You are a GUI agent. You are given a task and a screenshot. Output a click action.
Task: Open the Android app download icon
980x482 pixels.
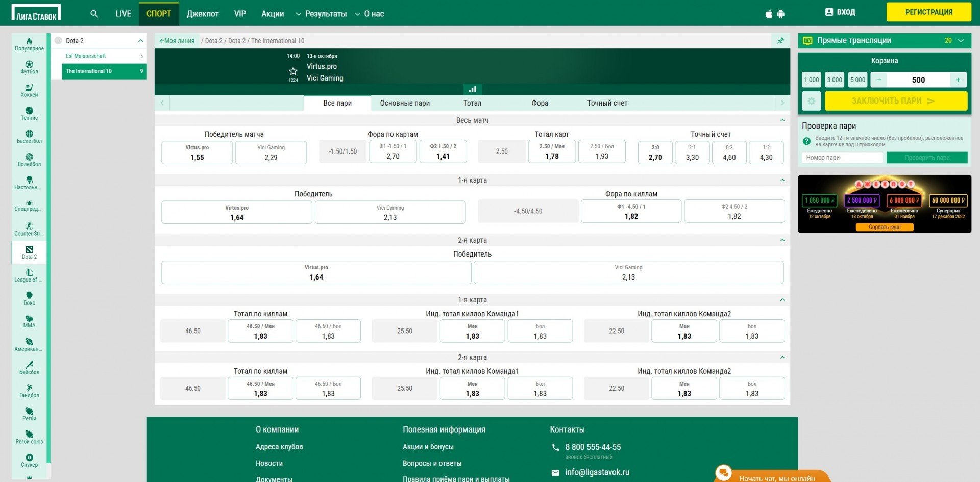point(780,14)
